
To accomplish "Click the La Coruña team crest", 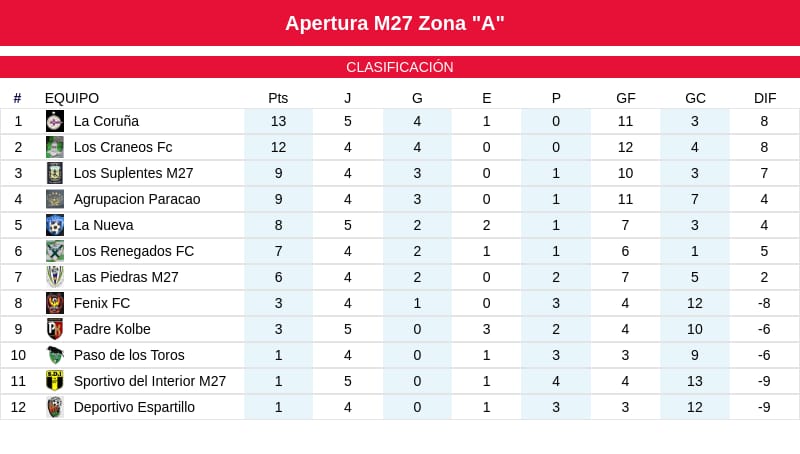I will (x=55, y=121).
